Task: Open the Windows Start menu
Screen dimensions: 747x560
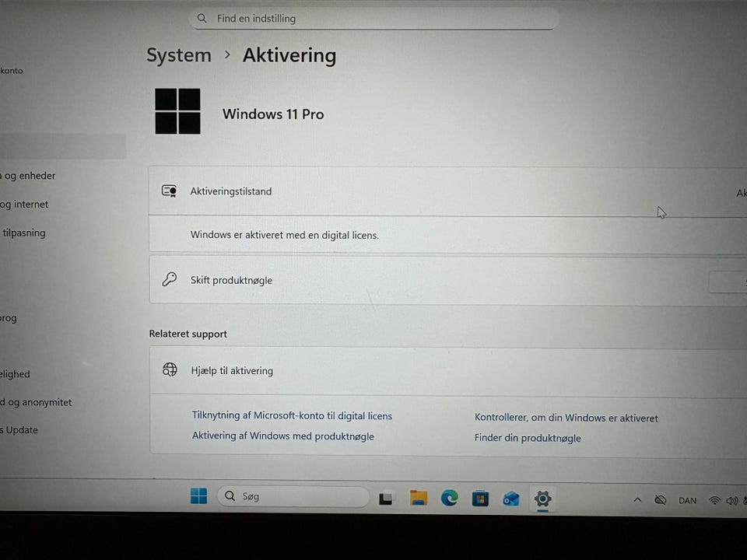Action: (198, 496)
